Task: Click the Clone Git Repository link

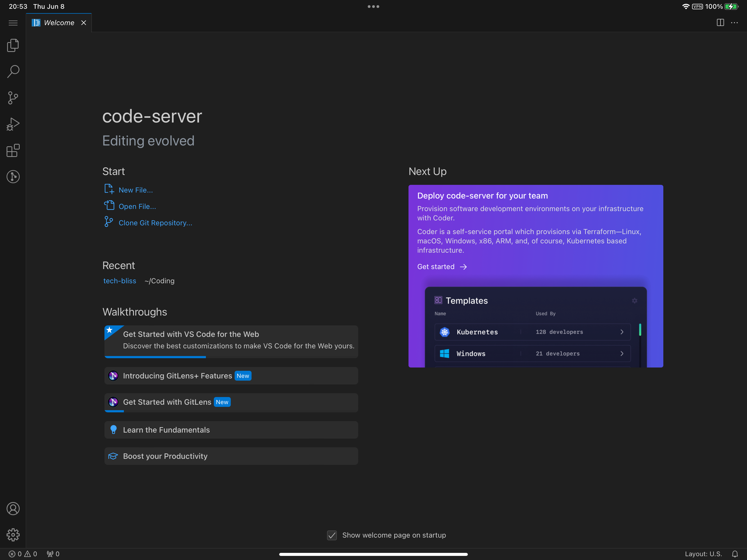Action: 155,223
